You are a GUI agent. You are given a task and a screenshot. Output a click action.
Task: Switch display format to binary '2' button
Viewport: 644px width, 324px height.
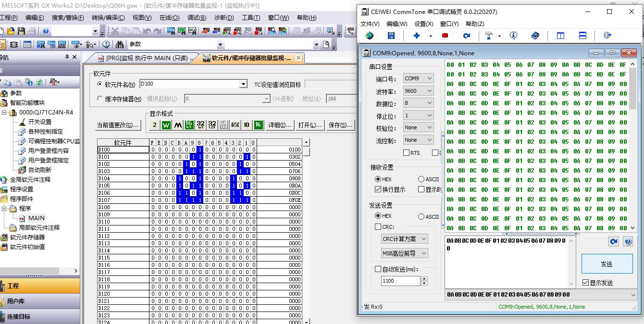pyautogui.click(x=155, y=125)
